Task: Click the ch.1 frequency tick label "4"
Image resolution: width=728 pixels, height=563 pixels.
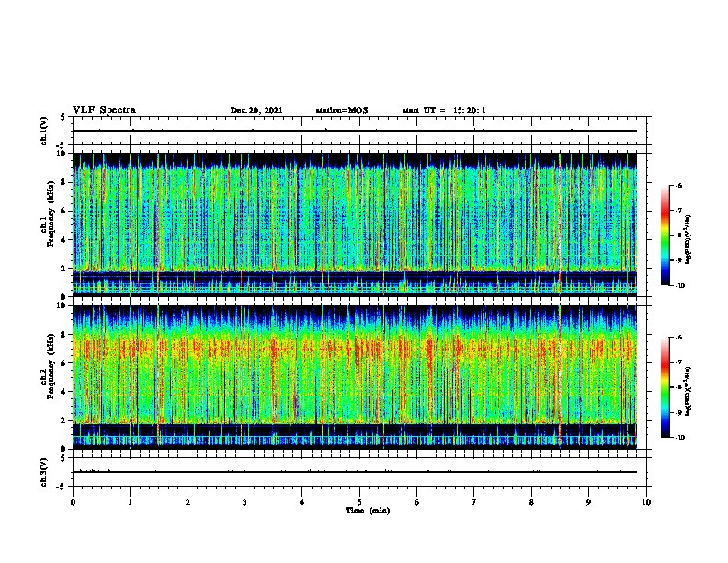Action: (x=64, y=240)
